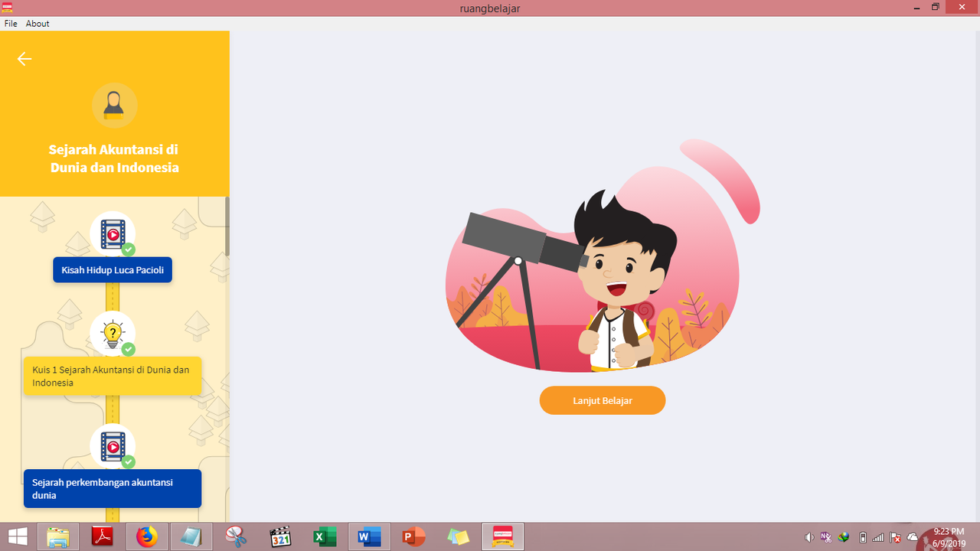980x551 pixels.
Task: Click the volume speaker tray icon
Action: pos(809,537)
